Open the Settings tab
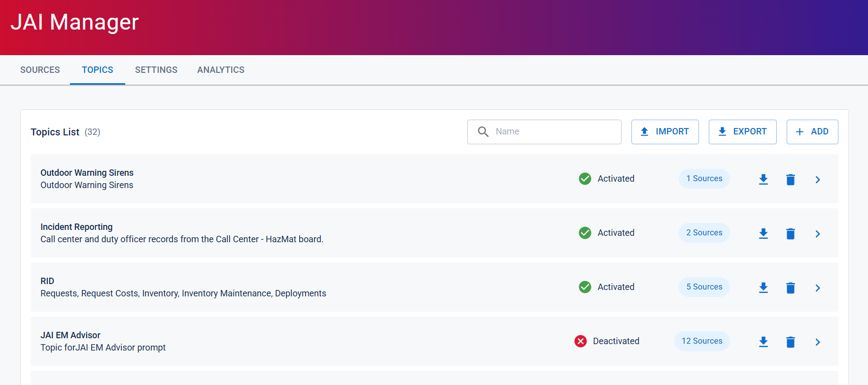This screenshot has height=385, width=868. click(x=156, y=70)
